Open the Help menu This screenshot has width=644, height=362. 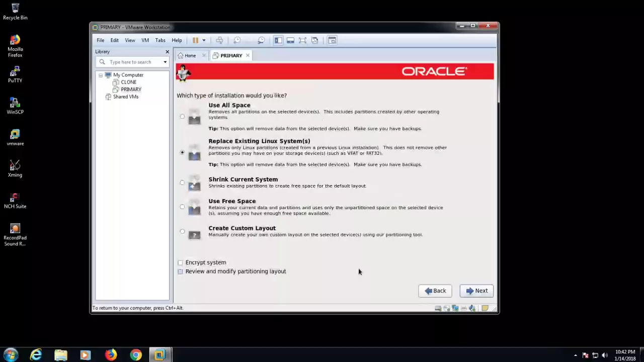pos(177,40)
